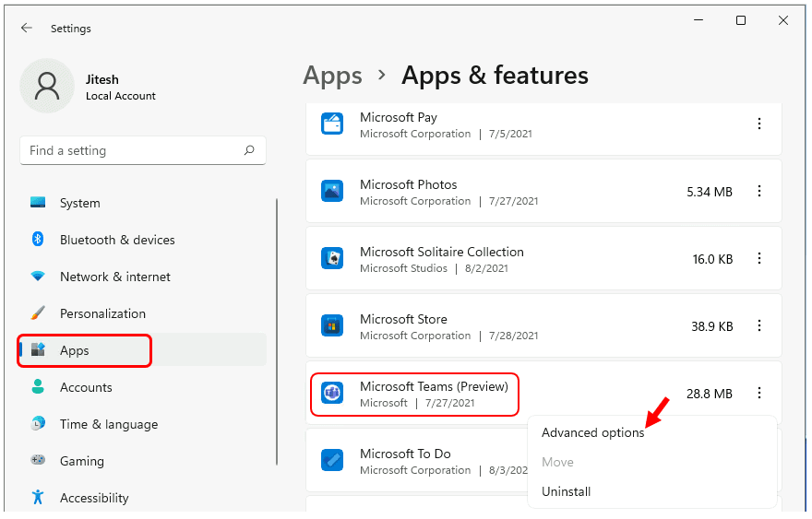Click the search magnifier icon
812x519 pixels.
pos(249,150)
